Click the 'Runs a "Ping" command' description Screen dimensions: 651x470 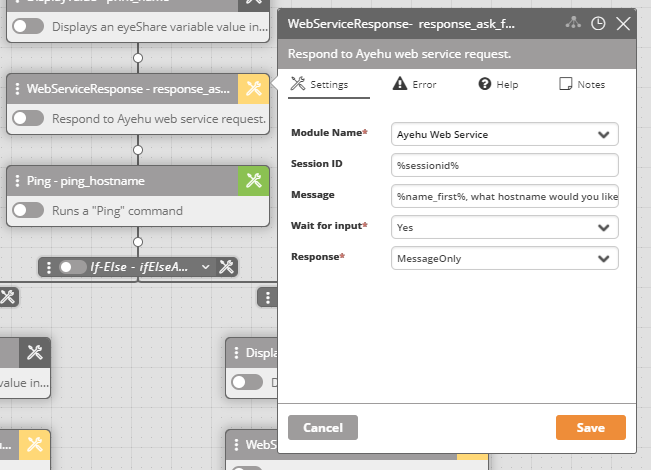(117, 211)
